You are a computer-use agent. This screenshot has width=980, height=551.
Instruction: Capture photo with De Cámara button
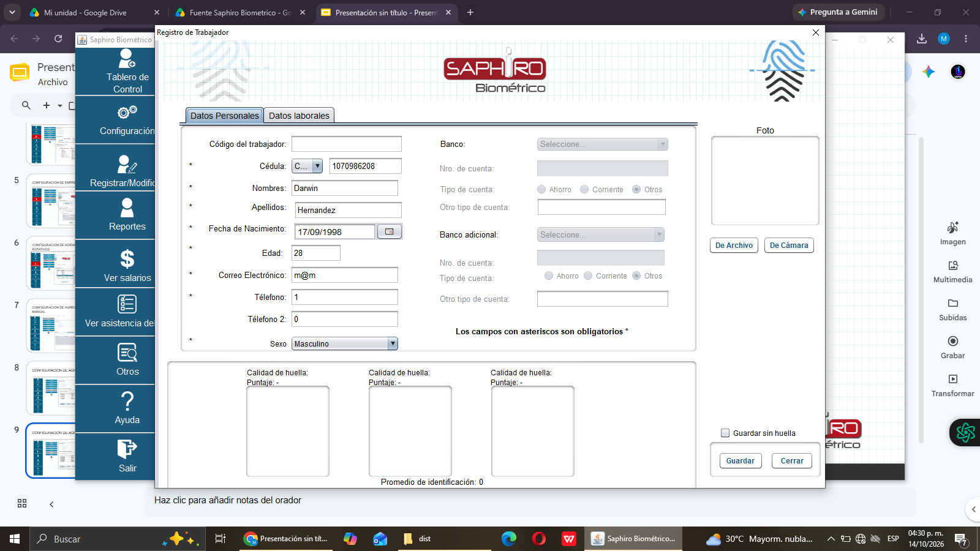coord(789,246)
